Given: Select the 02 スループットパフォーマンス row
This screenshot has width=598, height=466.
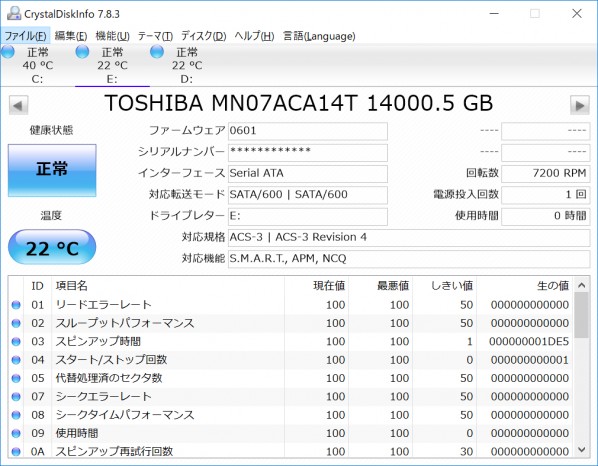Looking at the screenshot, I should 291,323.
